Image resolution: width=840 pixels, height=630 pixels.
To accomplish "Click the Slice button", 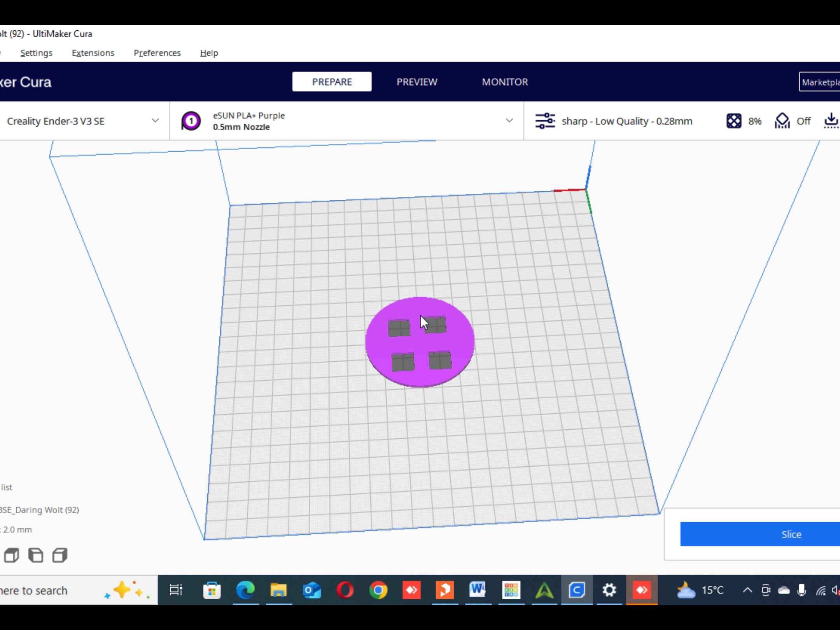I will 760,534.
